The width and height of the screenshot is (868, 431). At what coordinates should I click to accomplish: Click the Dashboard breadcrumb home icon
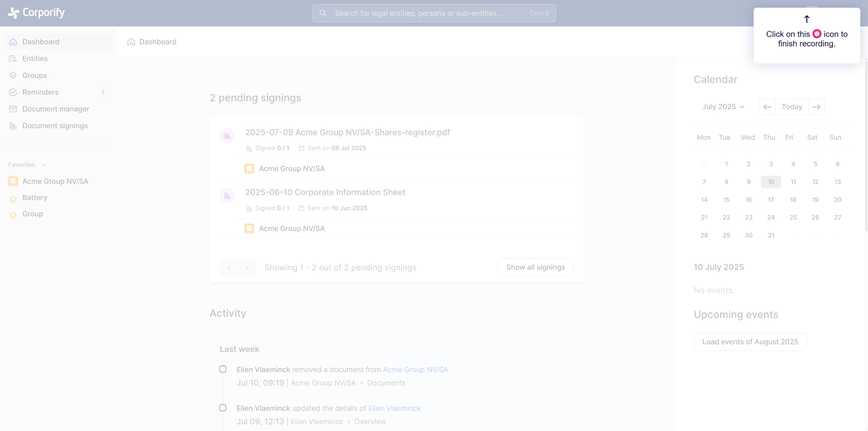(x=131, y=42)
